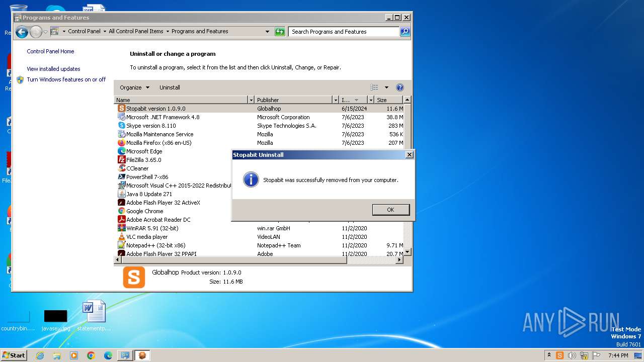Select the Microsoft Edge icon in list
This screenshot has height=362, width=644.
coord(121,151)
